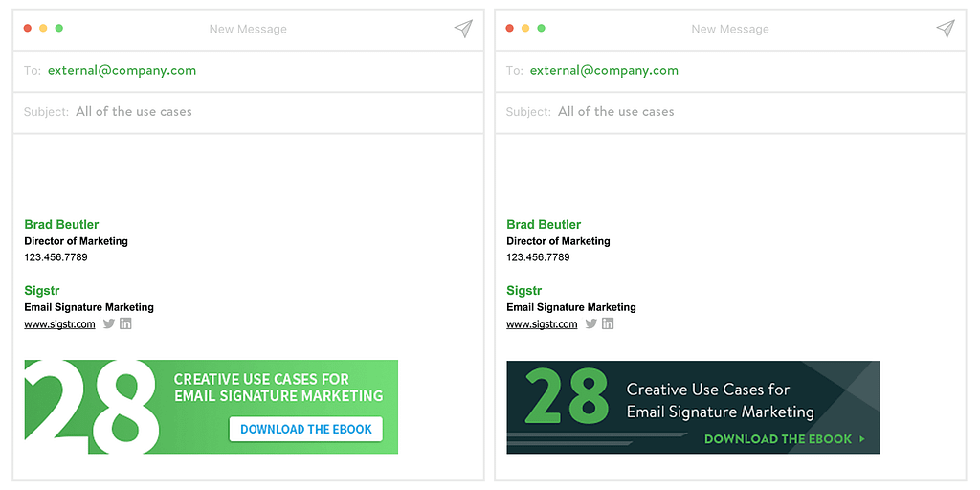This screenshot has width=980, height=490.
Task: Click Download the Ebook on dark banner
Action: (785, 439)
